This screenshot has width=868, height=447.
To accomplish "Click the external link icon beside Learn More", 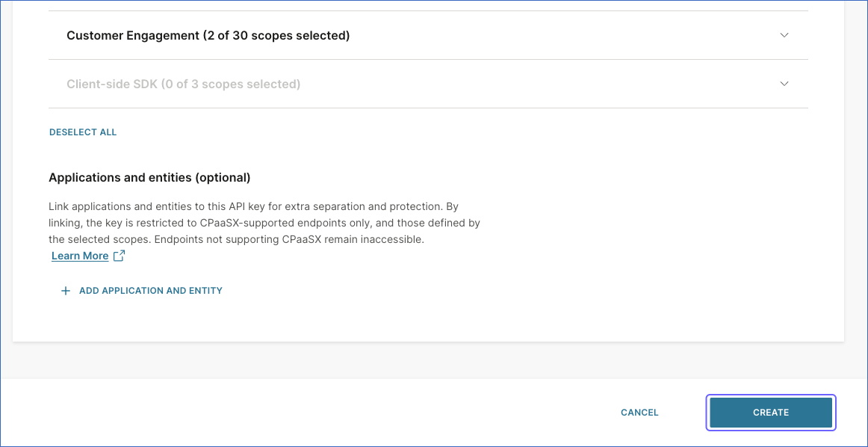I will [x=119, y=256].
